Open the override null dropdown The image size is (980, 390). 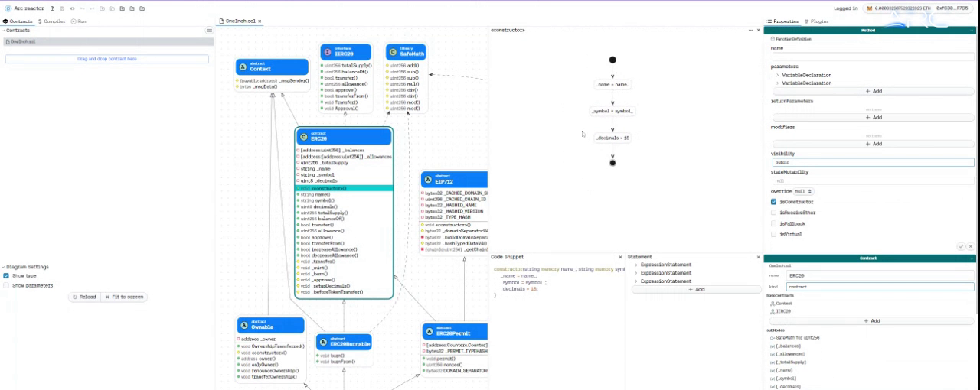pyautogui.click(x=792, y=191)
